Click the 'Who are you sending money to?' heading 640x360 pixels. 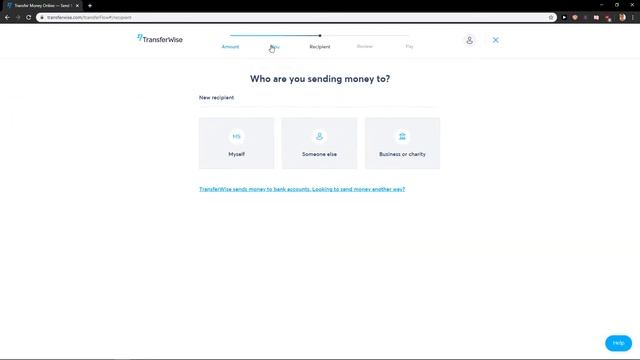coord(320,79)
